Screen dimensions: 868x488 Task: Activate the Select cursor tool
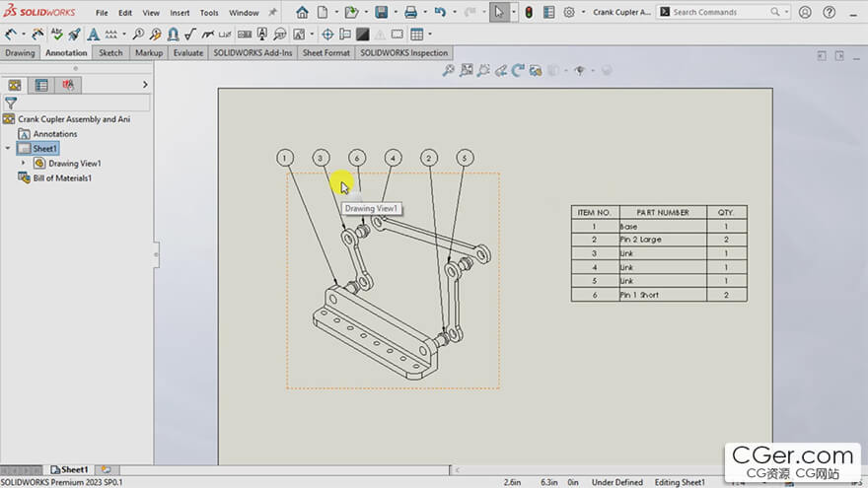499,12
